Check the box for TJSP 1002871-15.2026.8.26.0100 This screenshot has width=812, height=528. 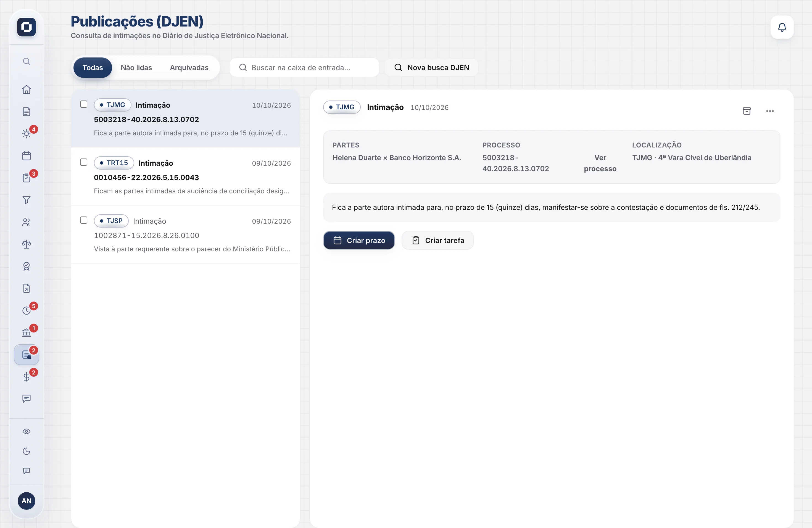(84, 220)
